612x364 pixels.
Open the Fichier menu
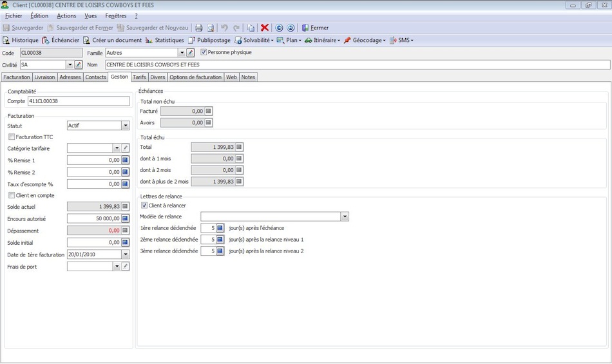14,16
